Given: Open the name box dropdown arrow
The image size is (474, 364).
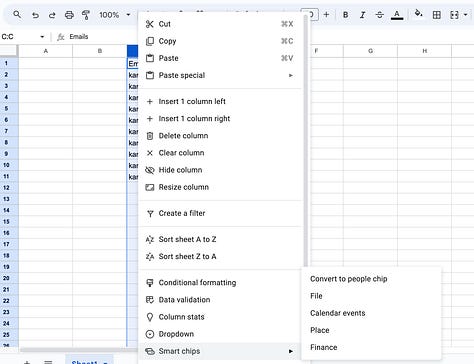Looking at the screenshot, I should pyautogui.click(x=42, y=37).
